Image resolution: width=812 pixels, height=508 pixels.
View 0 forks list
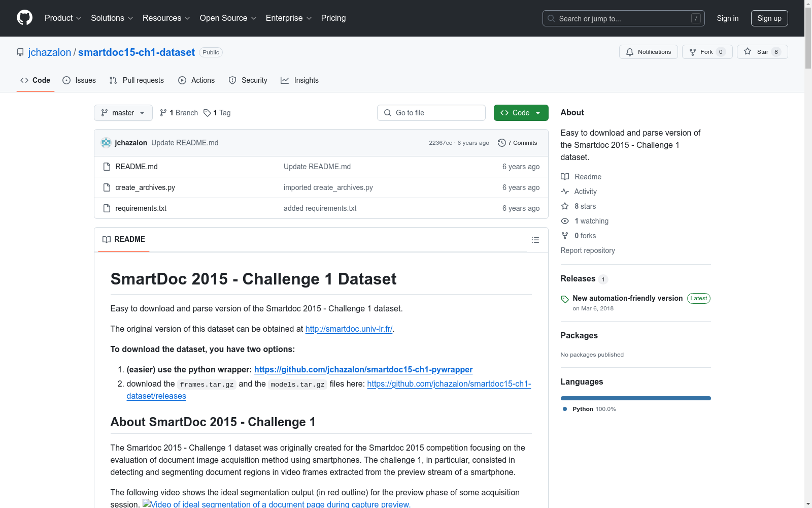pyautogui.click(x=579, y=236)
